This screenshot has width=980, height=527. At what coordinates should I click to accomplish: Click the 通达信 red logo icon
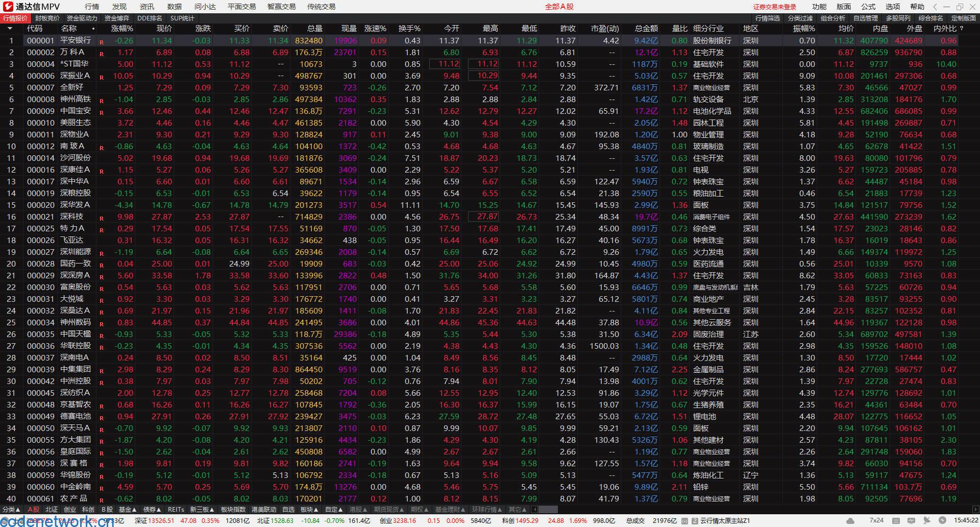[x=8, y=7]
